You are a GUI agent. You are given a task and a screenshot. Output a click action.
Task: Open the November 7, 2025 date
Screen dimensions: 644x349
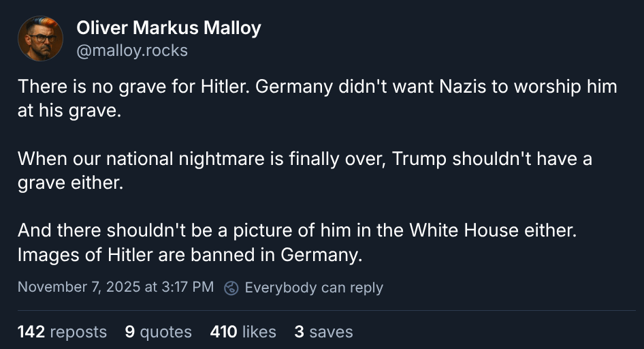78,287
